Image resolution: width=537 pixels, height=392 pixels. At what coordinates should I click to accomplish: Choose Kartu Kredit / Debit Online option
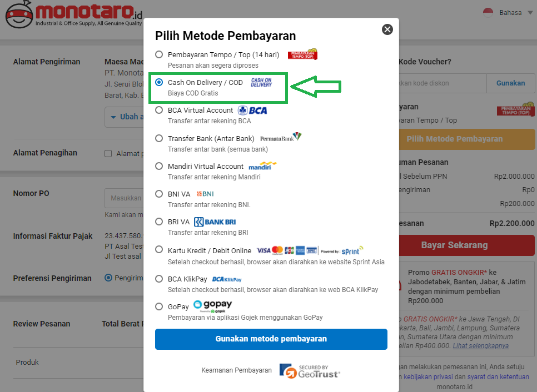tap(159, 249)
